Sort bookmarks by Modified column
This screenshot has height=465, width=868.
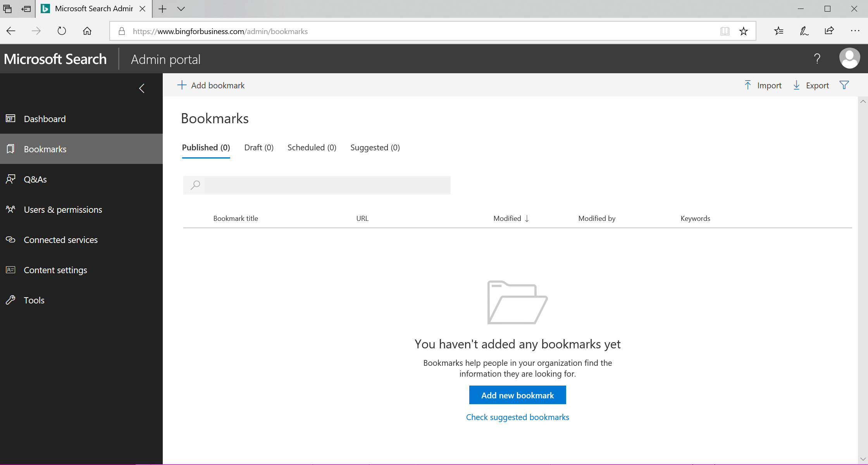(x=510, y=218)
